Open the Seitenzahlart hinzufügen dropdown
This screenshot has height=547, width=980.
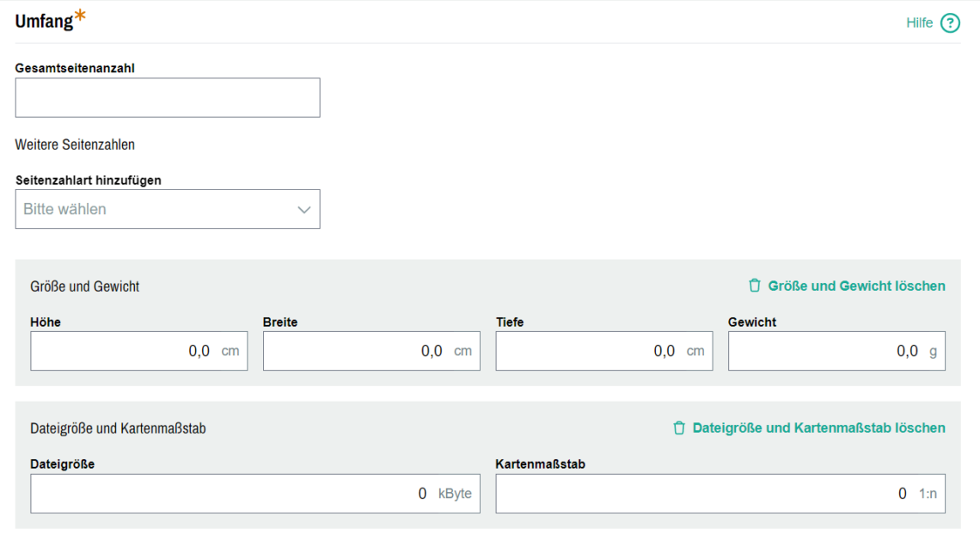(x=155, y=209)
